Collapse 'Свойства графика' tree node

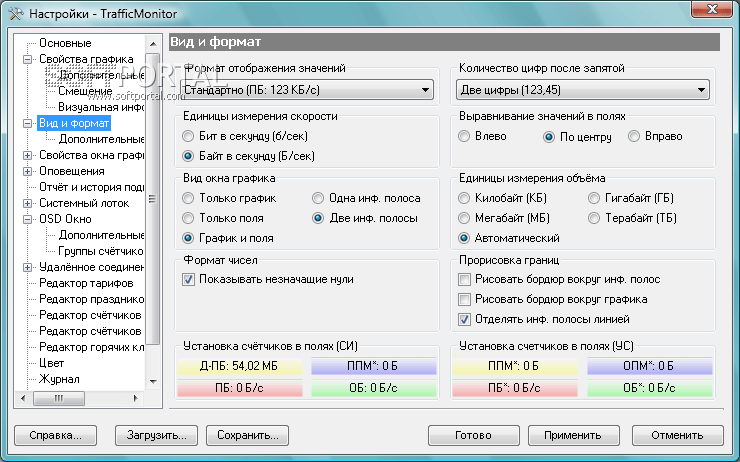(27, 59)
